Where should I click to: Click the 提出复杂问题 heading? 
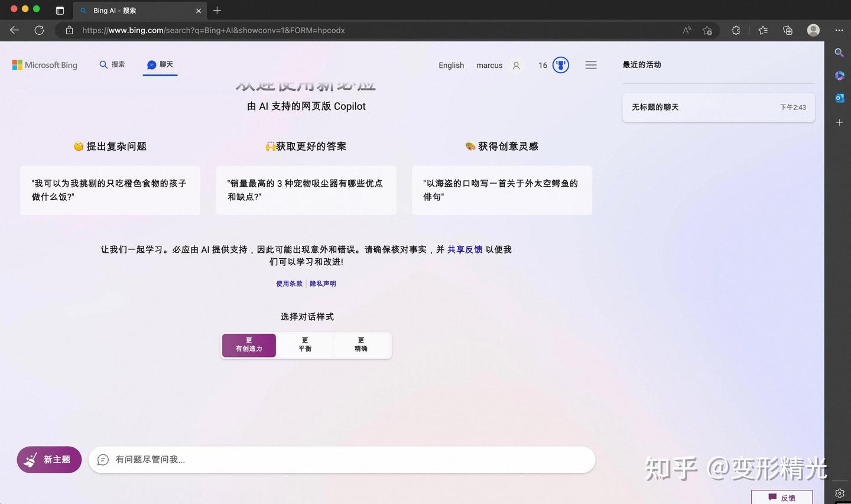click(x=110, y=146)
